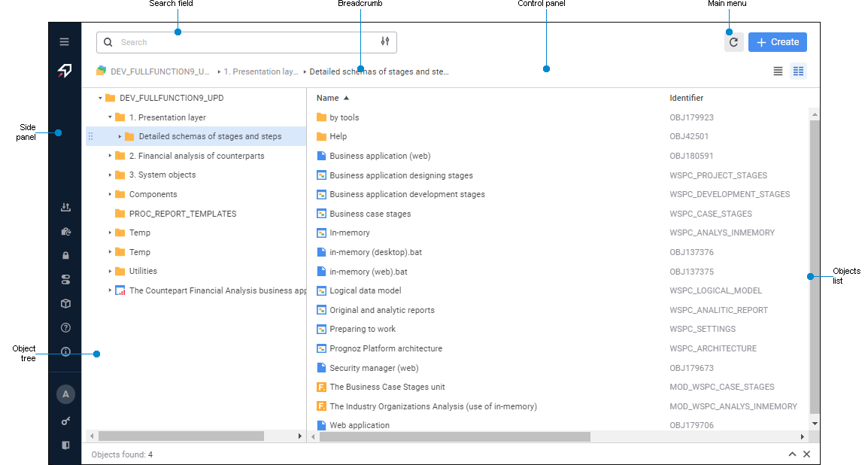Screen dimensions: 868x465
Task: Open the hamburger menu in sidebar
Action: [x=65, y=42]
